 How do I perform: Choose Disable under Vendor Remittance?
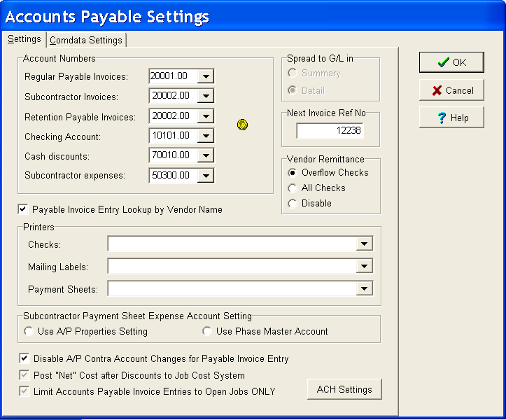click(x=293, y=203)
